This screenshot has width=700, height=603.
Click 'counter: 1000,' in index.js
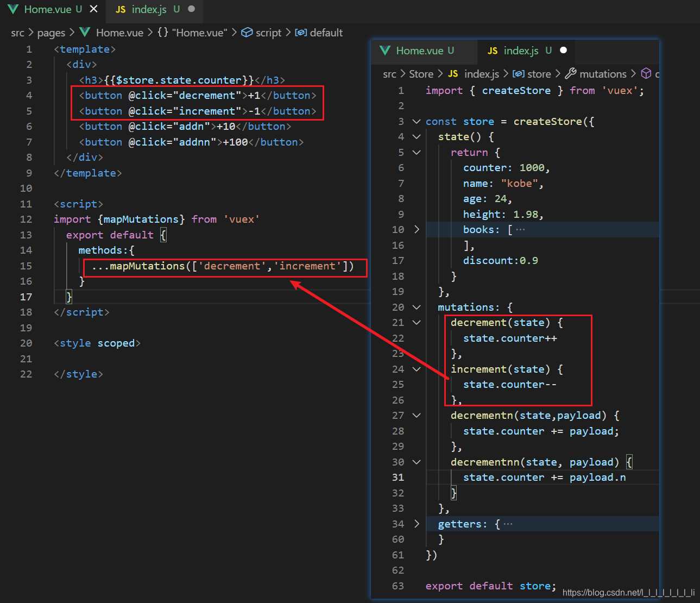coord(507,168)
